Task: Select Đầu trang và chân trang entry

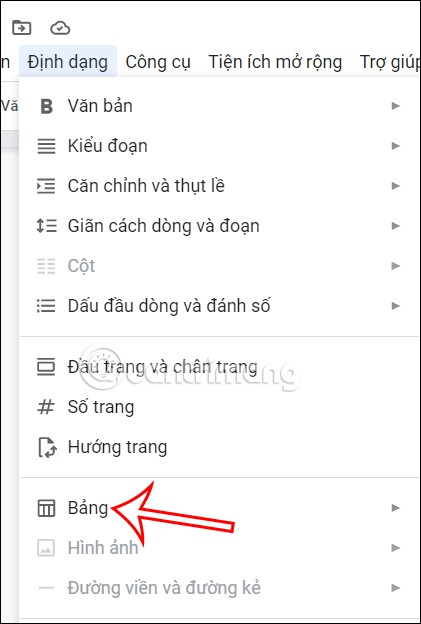Action: (220, 367)
